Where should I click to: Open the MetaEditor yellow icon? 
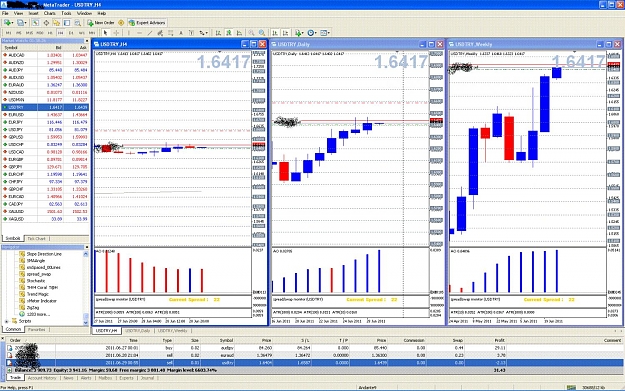(x=121, y=23)
